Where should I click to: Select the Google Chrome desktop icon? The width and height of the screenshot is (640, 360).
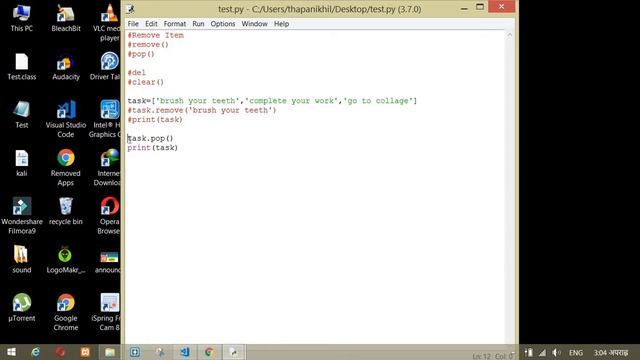pos(66,313)
